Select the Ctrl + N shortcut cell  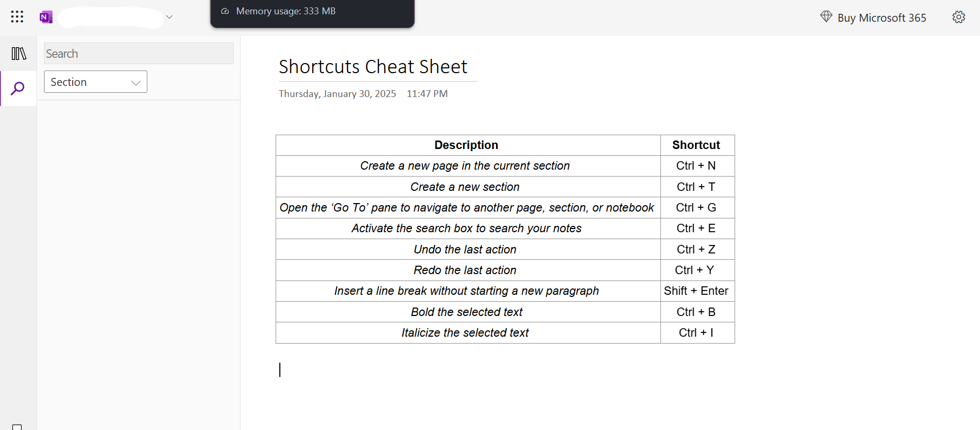[x=696, y=165]
